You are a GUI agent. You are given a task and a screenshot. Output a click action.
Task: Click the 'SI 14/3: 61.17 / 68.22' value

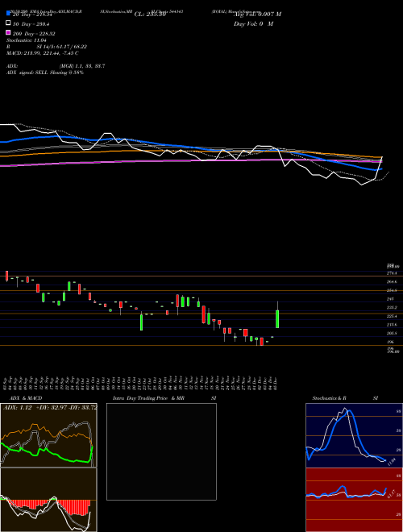pos(64,47)
